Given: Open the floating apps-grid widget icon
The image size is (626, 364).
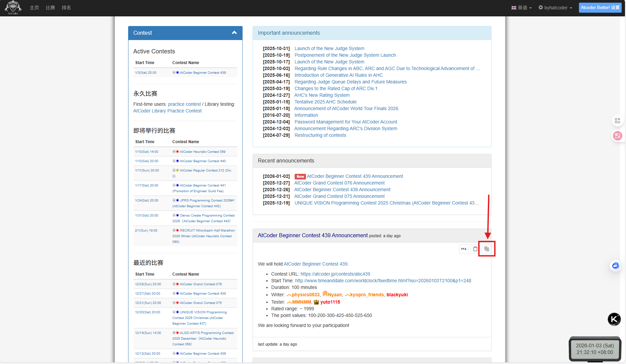Looking at the screenshot, I should 617,120.
